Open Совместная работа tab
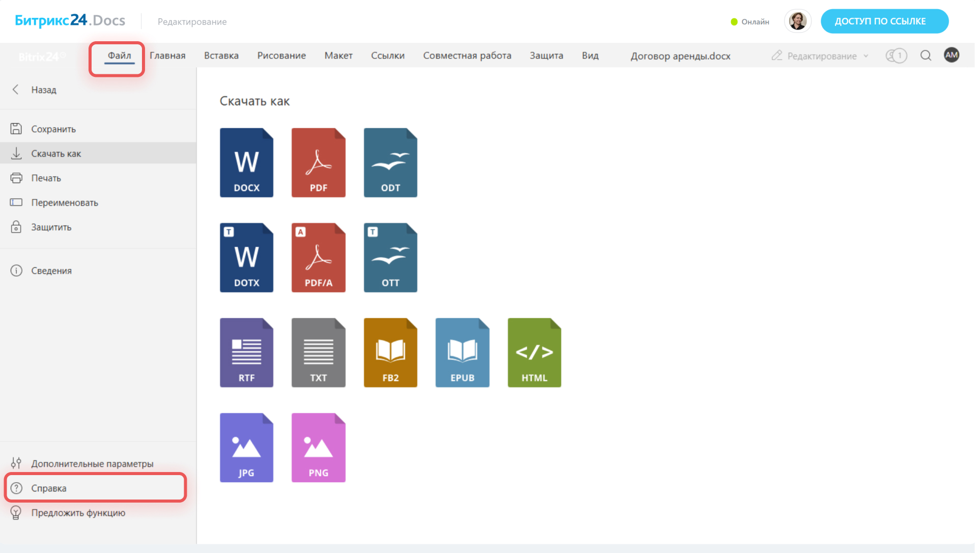980x553 pixels. (467, 56)
